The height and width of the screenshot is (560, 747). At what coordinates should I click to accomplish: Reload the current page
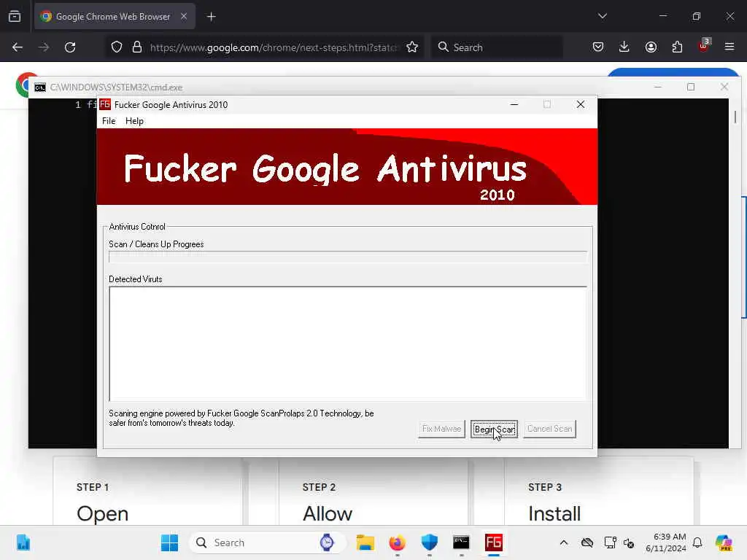(x=70, y=47)
